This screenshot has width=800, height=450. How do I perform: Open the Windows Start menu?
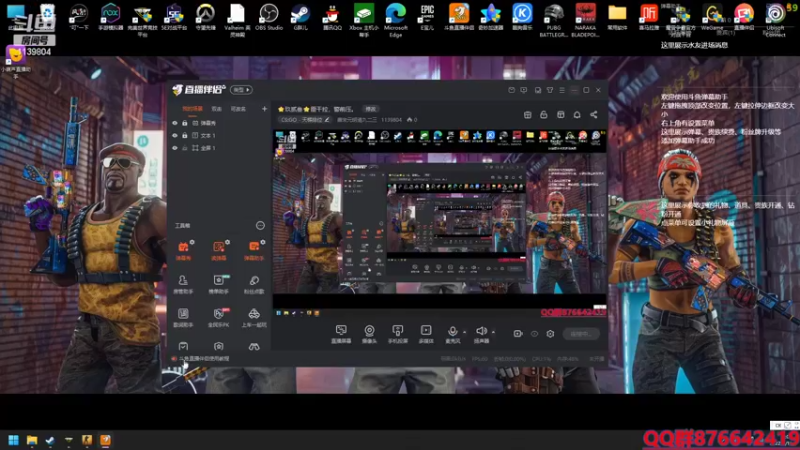click(13, 440)
